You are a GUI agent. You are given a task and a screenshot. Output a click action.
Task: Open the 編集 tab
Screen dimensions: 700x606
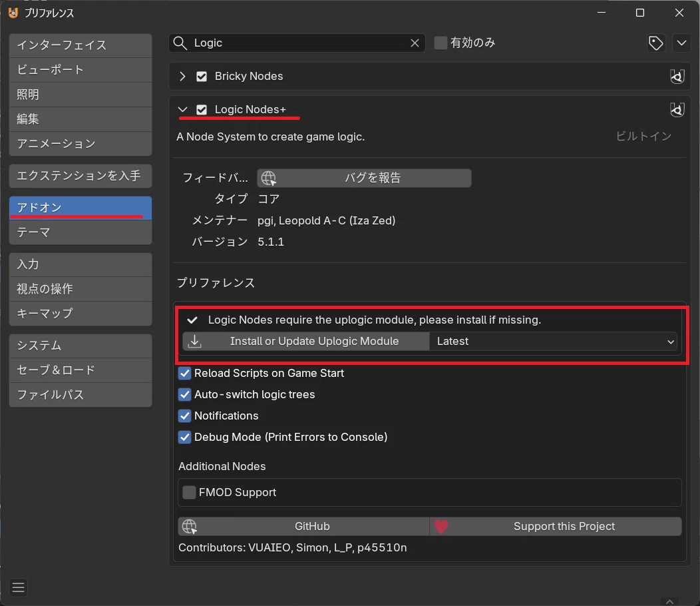click(81, 119)
